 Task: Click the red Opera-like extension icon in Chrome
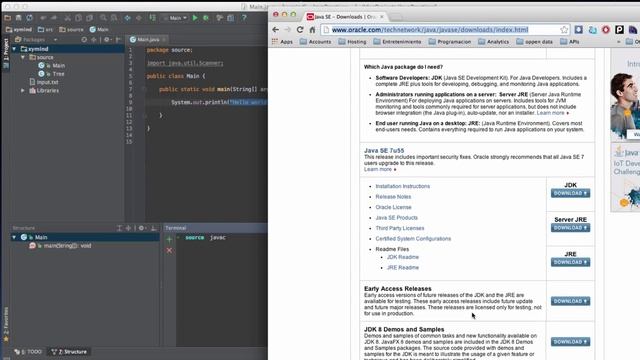(606, 29)
